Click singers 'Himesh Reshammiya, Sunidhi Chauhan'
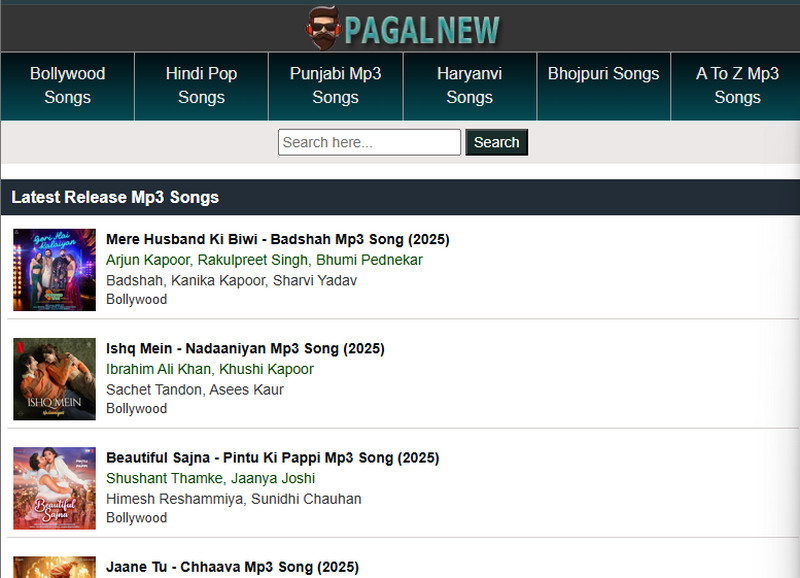 pos(234,499)
